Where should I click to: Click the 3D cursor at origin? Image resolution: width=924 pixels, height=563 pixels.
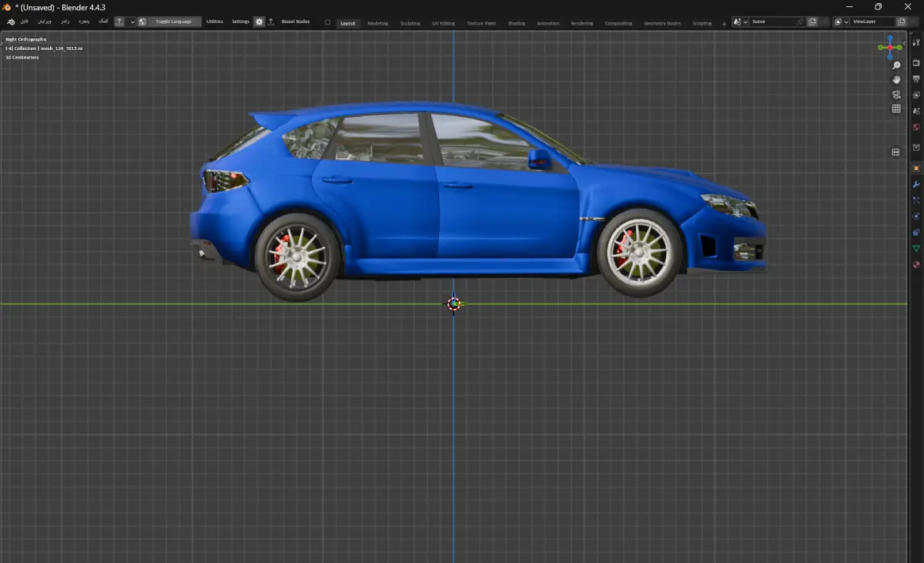454,303
